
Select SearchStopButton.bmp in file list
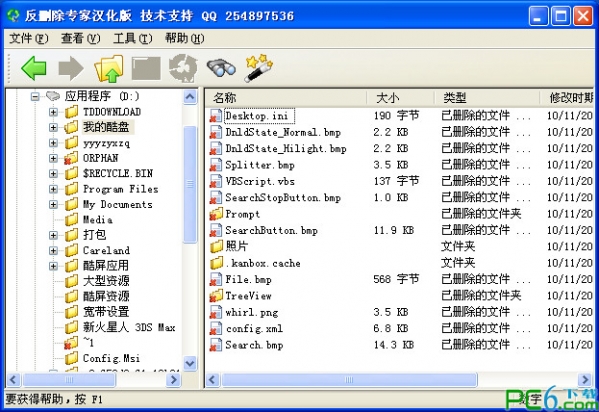coord(283,198)
